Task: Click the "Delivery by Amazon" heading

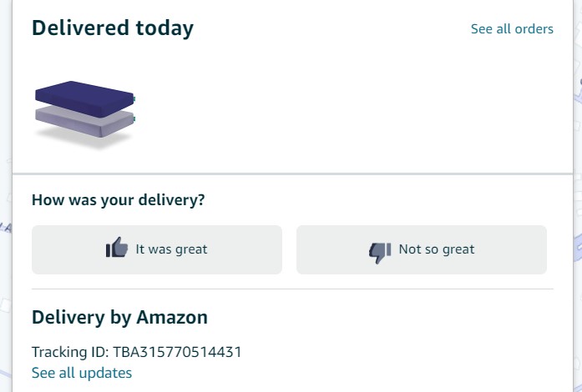Action: (119, 317)
